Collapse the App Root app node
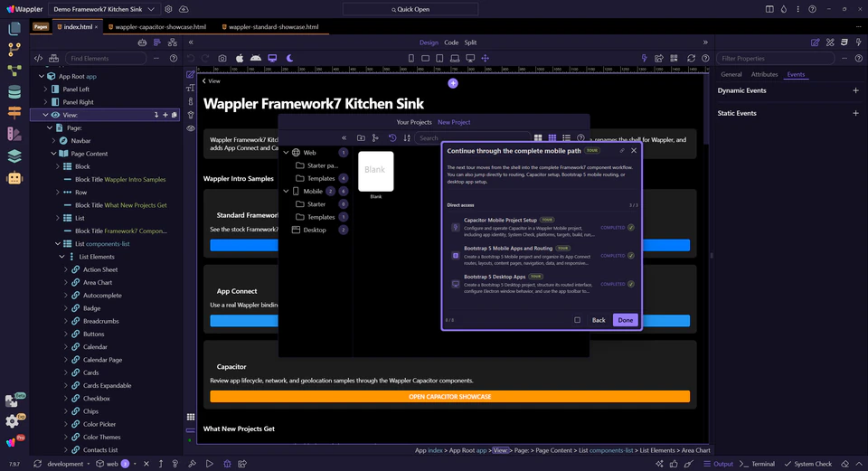This screenshot has height=471, width=868. (x=42, y=76)
